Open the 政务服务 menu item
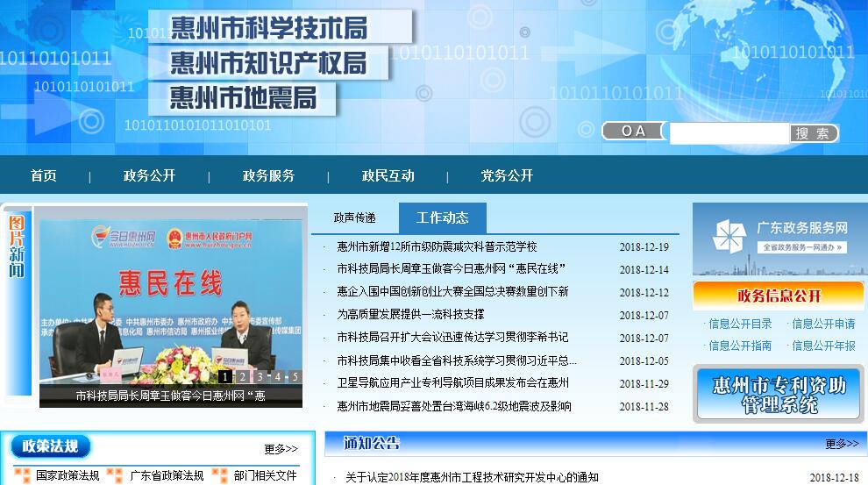 tap(268, 176)
